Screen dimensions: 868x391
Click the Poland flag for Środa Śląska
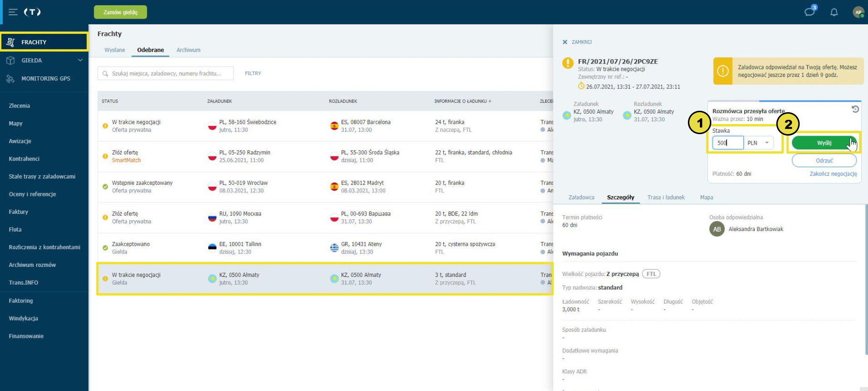(x=334, y=157)
